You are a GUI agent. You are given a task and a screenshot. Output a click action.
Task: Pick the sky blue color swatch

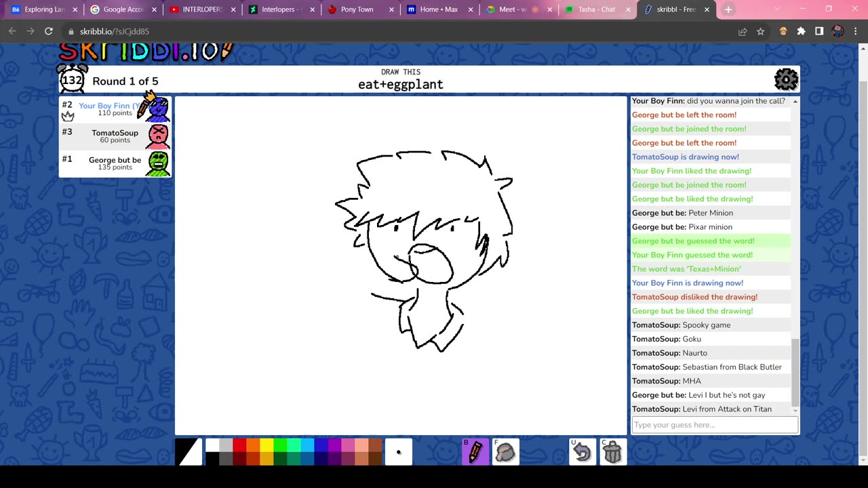(x=307, y=445)
